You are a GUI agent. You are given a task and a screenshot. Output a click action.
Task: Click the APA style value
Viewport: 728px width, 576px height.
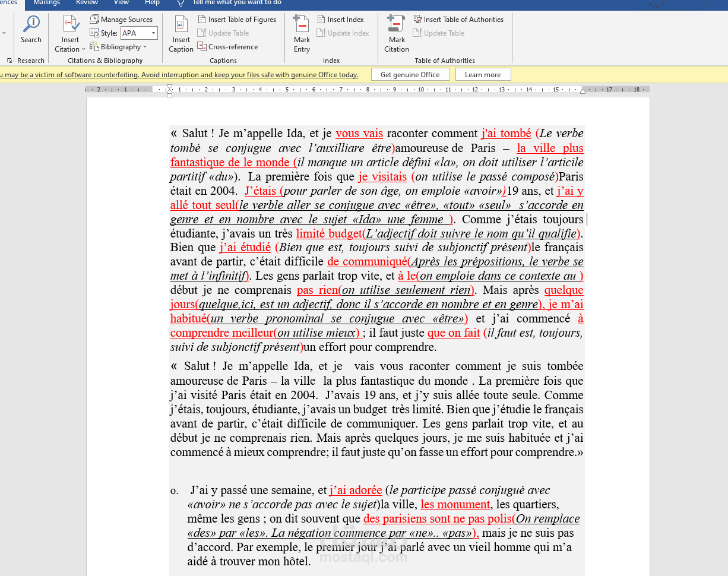coord(129,33)
